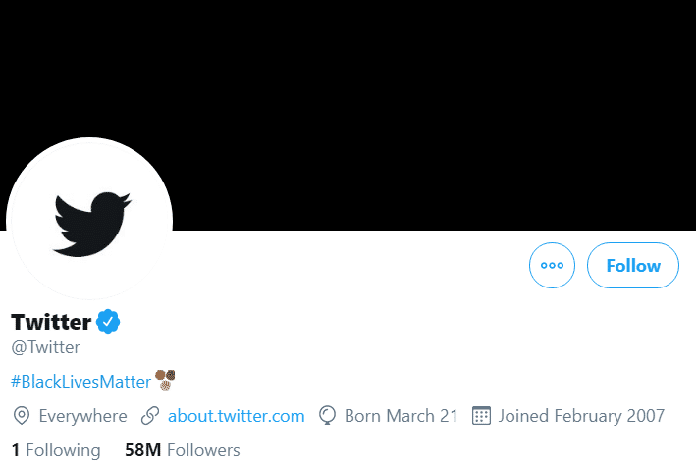This screenshot has width=696, height=469.
Task: View the 58M Followers list
Action: (x=182, y=450)
